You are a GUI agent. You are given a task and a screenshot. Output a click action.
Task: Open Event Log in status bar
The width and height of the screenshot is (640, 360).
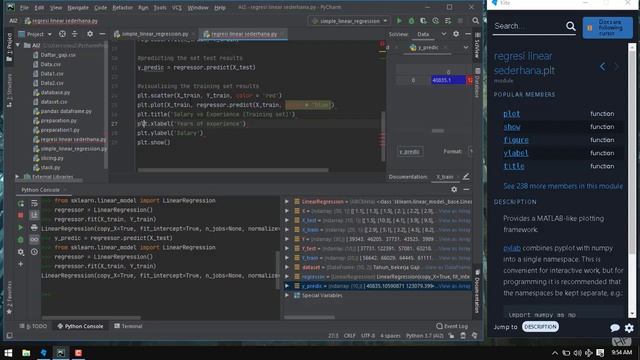pos(452,326)
